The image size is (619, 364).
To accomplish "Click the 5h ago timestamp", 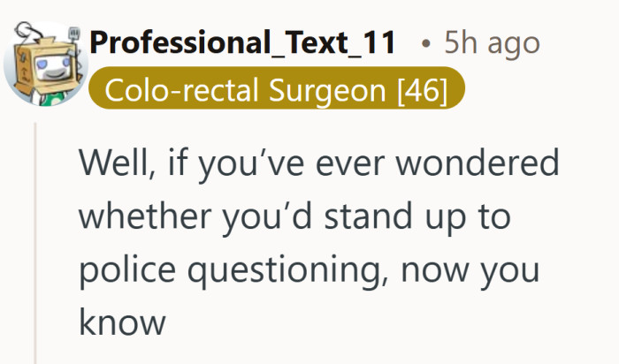I will pos(493,42).
